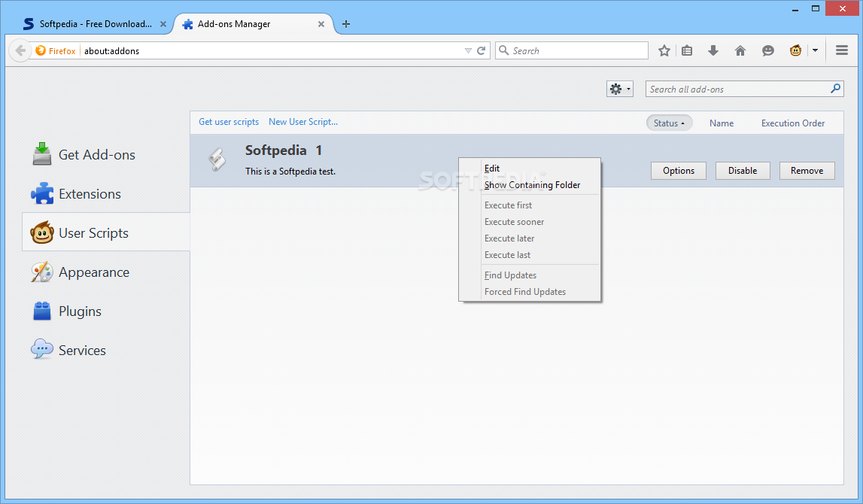Open the hamburger menu
This screenshot has height=504, width=863.
841,50
